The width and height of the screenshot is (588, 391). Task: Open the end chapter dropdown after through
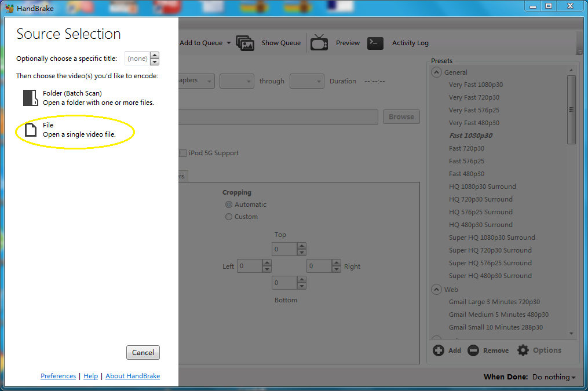307,81
